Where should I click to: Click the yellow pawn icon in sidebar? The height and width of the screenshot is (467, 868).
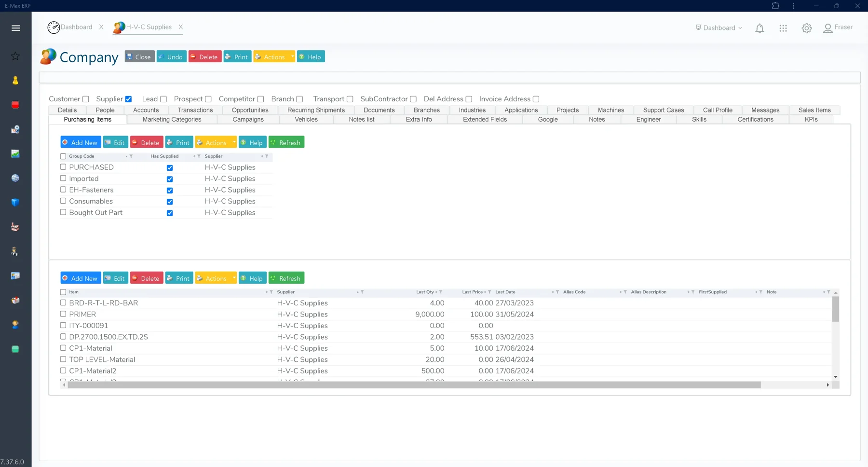[15, 81]
